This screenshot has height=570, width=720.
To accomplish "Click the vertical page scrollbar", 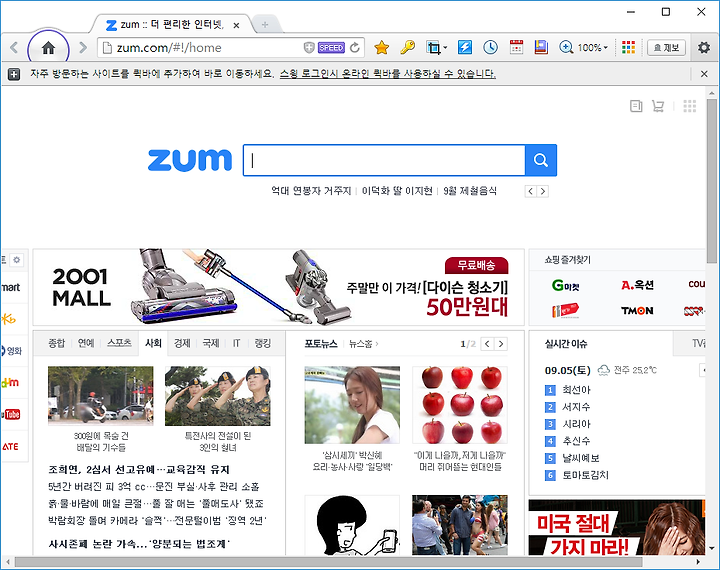I will [711, 179].
